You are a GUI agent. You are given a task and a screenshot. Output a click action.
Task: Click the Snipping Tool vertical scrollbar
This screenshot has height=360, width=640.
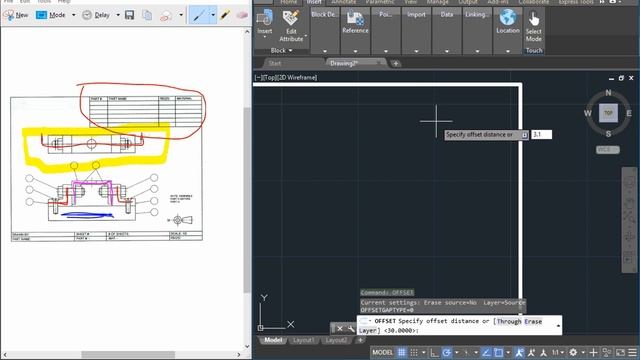tap(247, 200)
